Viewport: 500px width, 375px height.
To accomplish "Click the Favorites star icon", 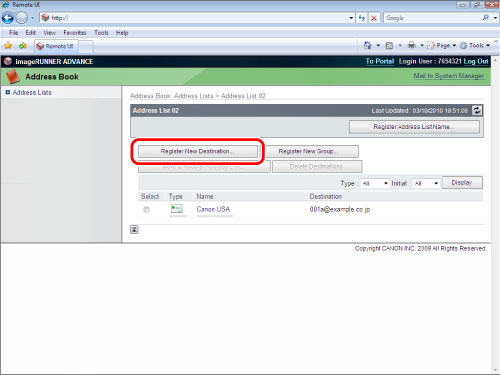I will pyautogui.click(x=8, y=46).
